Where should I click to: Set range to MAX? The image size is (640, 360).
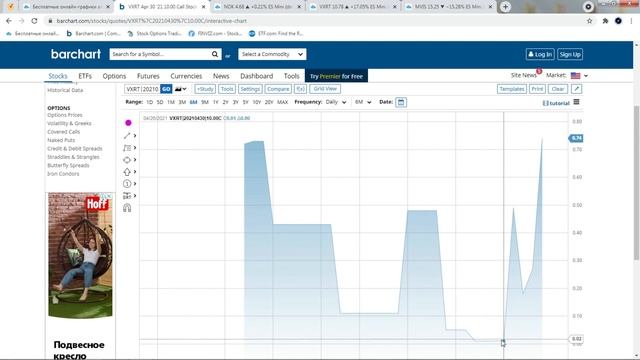[x=282, y=102]
